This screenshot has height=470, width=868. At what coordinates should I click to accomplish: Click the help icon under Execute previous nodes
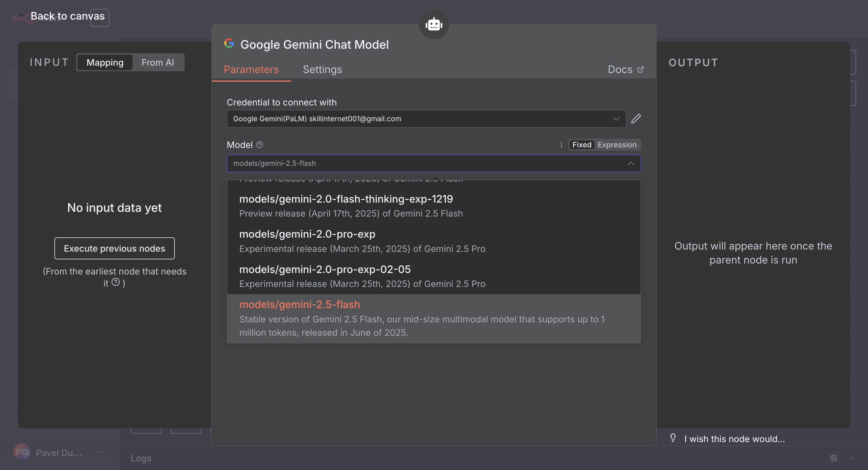[x=116, y=282]
